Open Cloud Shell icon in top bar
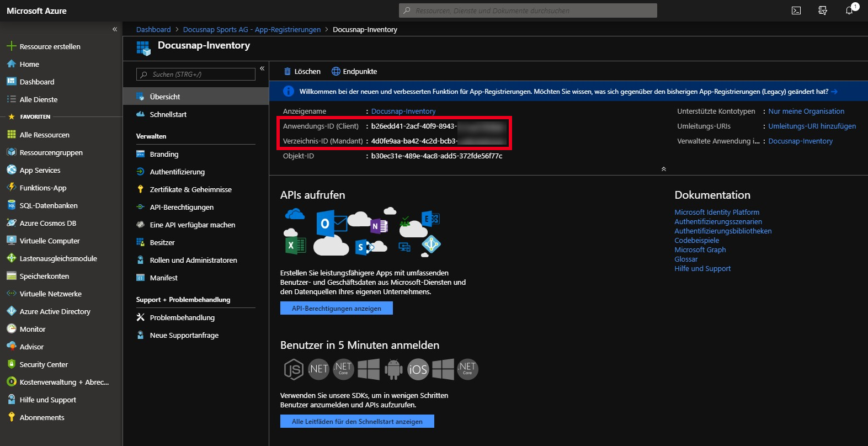868x446 pixels. tap(796, 10)
